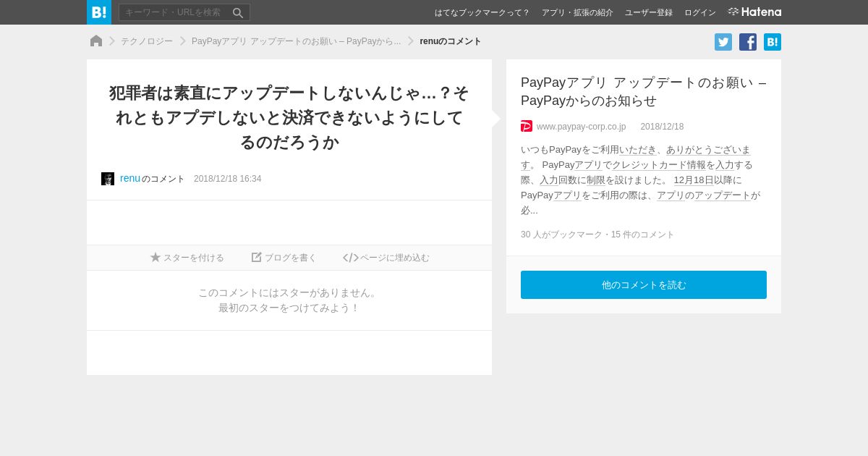Open the ログイン page

pyautogui.click(x=700, y=12)
